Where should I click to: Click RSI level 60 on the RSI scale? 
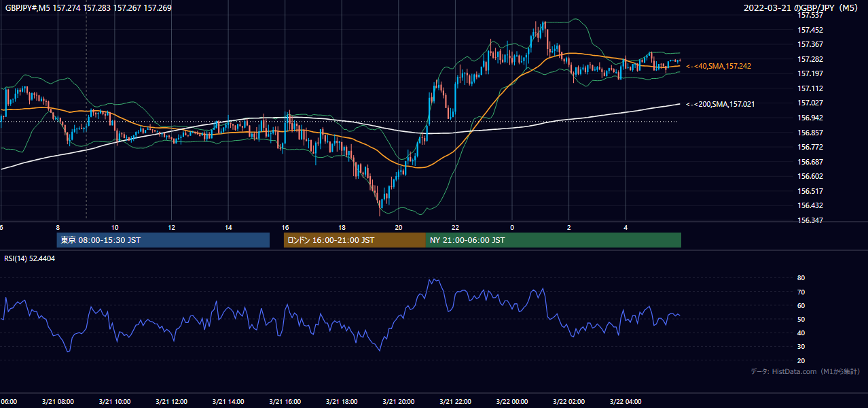(801, 305)
